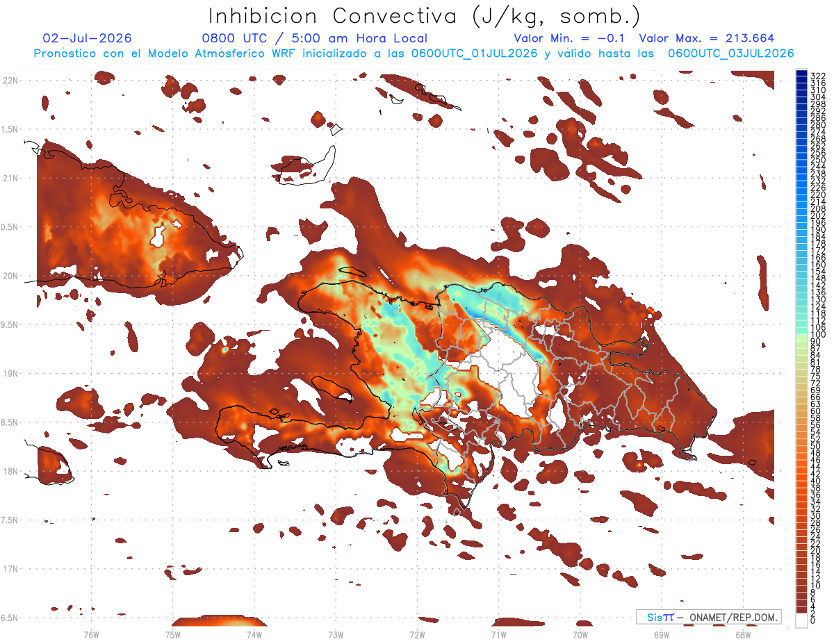834x644 pixels.
Task: Click the '18N' latitude label
Action: coord(10,471)
